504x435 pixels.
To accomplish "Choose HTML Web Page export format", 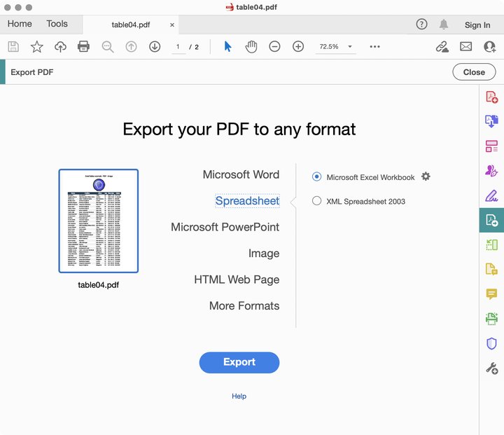I will [x=237, y=279].
